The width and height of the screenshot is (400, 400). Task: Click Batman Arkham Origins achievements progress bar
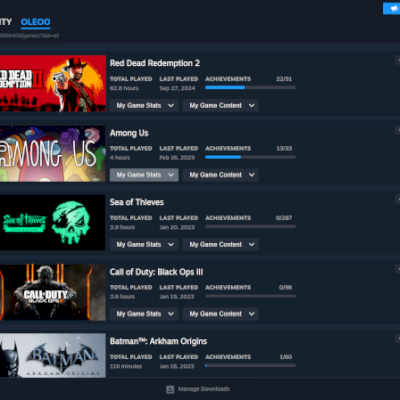click(250, 365)
